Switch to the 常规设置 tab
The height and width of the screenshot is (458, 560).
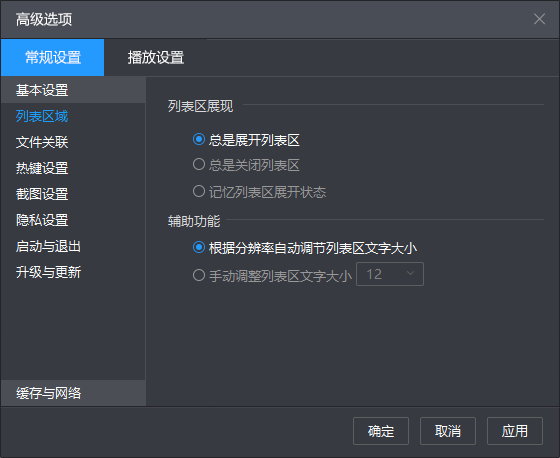click(x=52, y=58)
